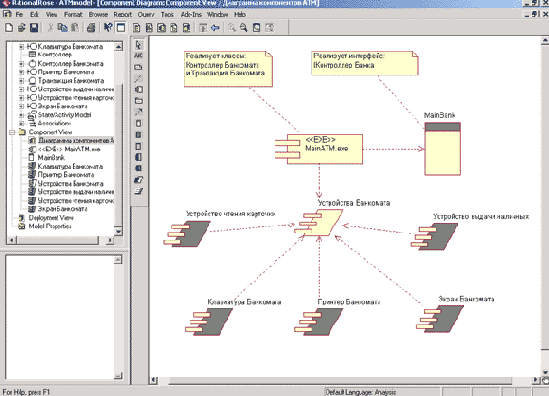Browse Component Diagram toolbar icon
Image resolution: width=549 pixels, height=396 pixels.
(x=161, y=28)
